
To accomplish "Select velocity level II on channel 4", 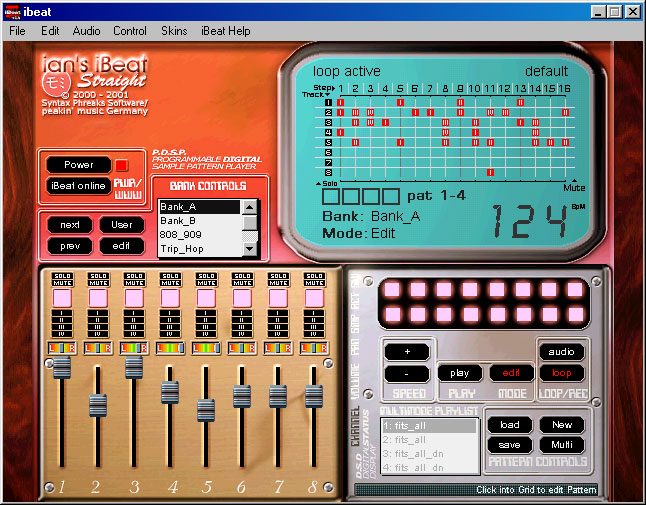I will 170,320.
